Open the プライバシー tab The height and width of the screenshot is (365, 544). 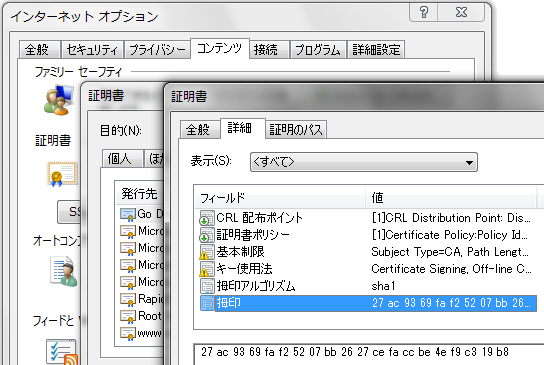pos(157,50)
